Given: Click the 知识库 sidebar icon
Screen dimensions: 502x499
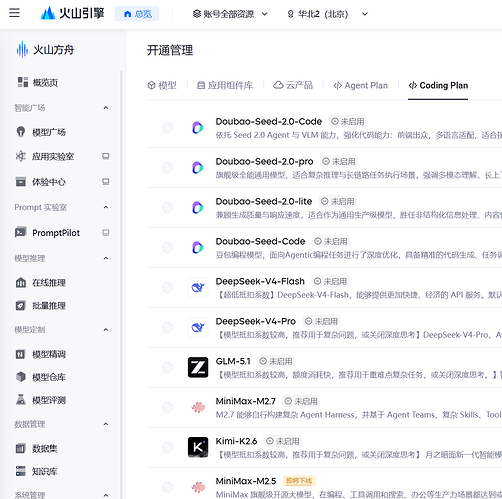Looking at the screenshot, I should click(21, 471).
